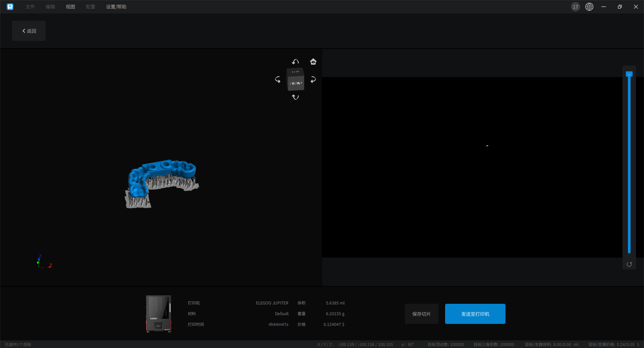Click the 保存切片 button
This screenshot has width=644, height=348.
click(x=421, y=314)
